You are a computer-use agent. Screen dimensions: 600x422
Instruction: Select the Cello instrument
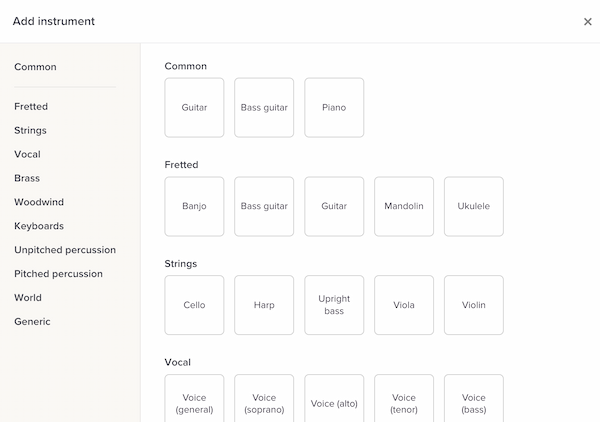194,305
